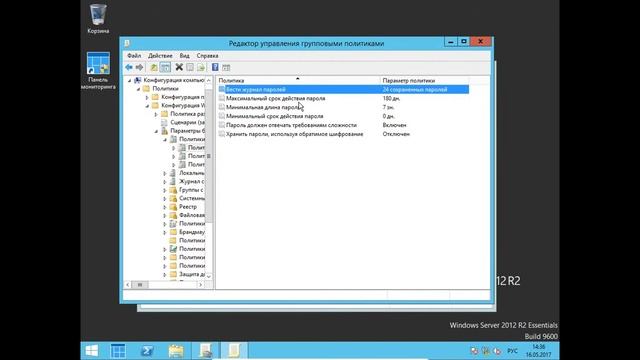Open the Справка menu
Screen dimensions: 640x360
207,56
